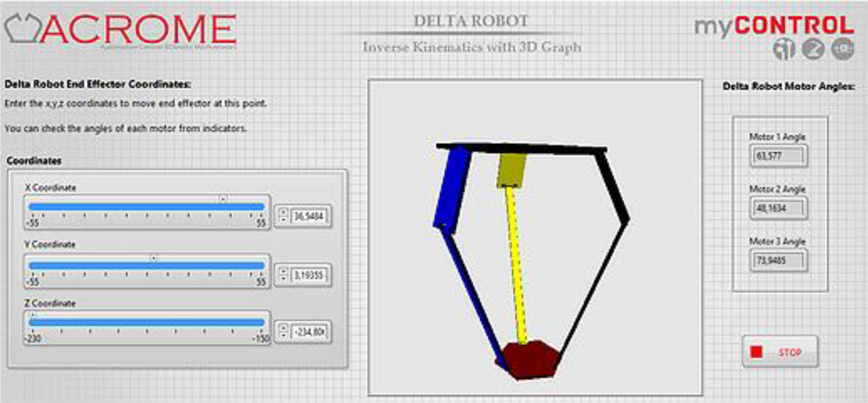This screenshot has height=403, width=868.
Task: Click the Coordinates group heading
Action: (x=34, y=161)
